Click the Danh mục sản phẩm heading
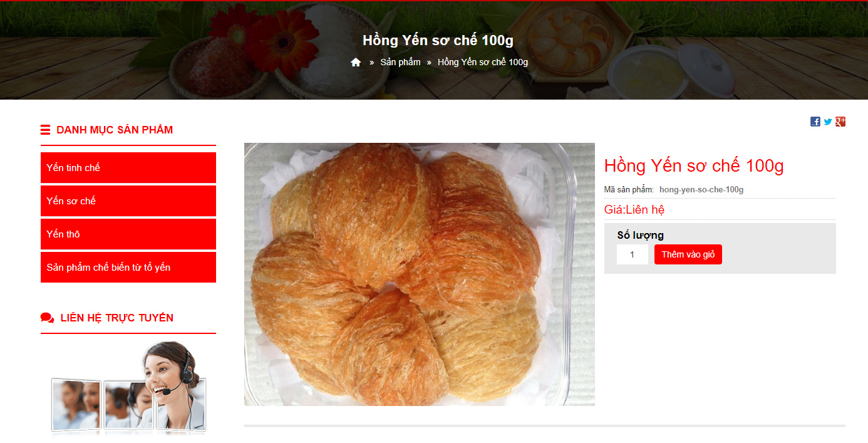 (115, 130)
